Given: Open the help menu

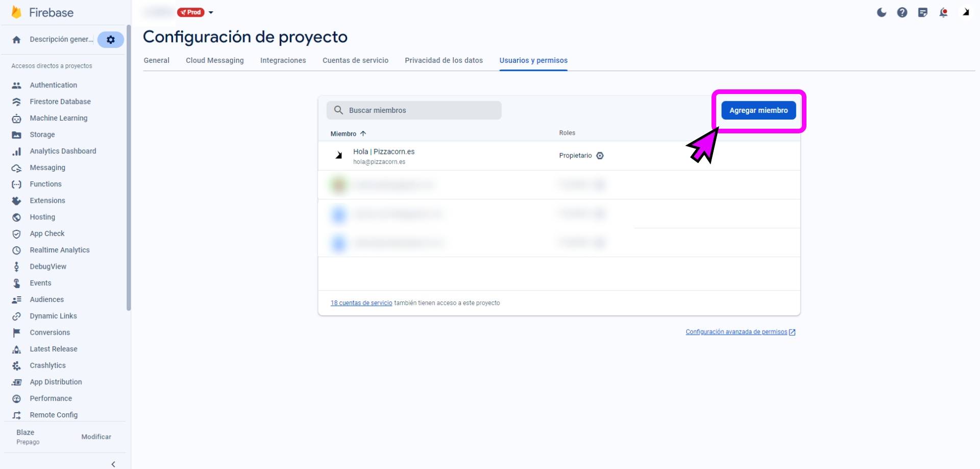Looking at the screenshot, I should tap(902, 12).
